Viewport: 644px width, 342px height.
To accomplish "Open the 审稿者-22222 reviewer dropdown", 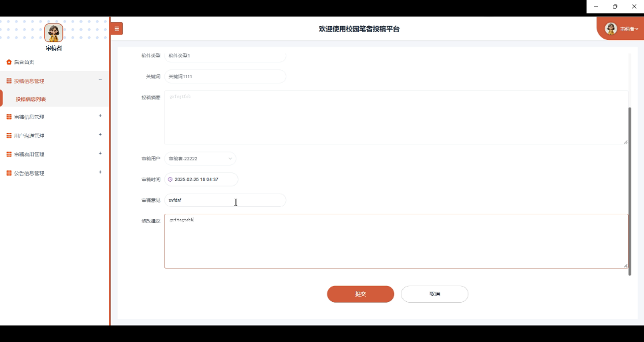I will [x=200, y=158].
